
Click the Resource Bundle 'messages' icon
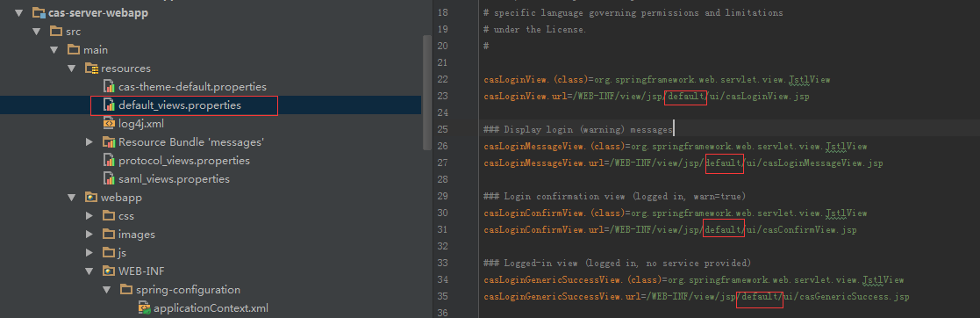pos(109,142)
